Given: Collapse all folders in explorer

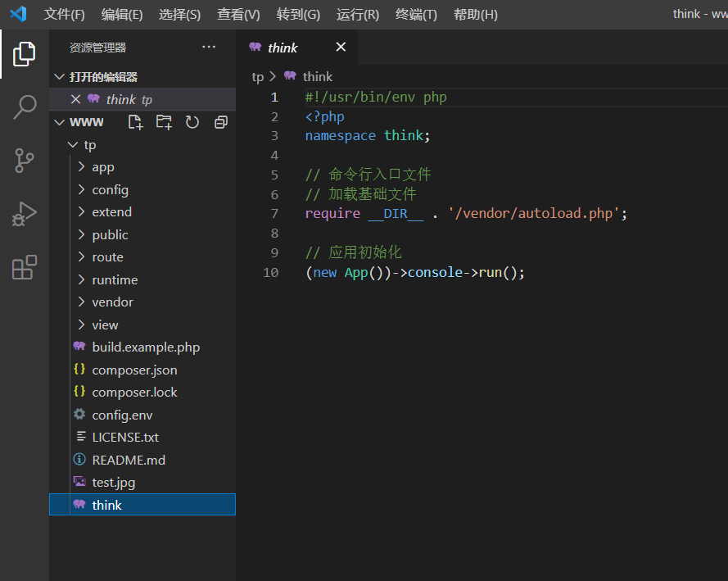Looking at the screenshot, I should (x=220, y=122).
